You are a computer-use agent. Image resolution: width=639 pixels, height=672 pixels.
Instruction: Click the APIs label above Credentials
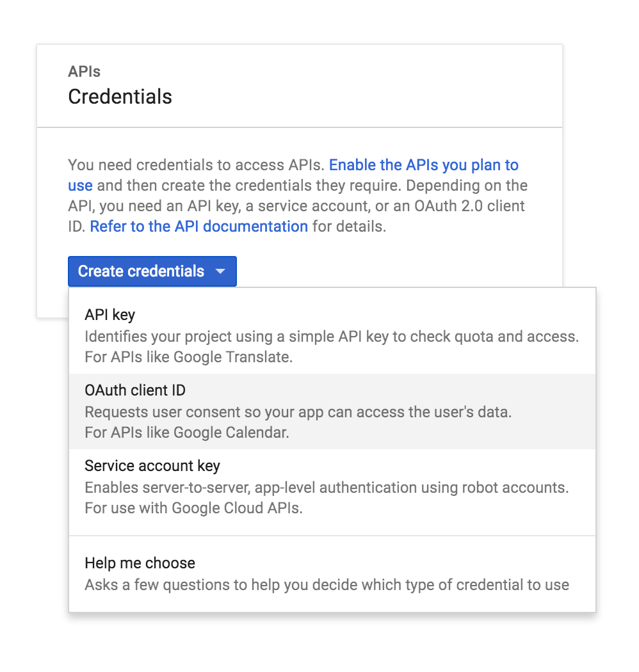pyautogui.click(x=84, y=72)
